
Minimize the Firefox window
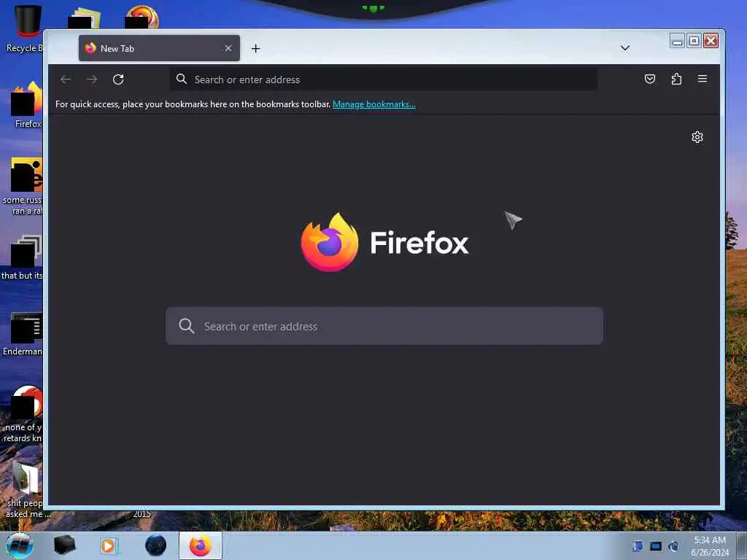677,42
